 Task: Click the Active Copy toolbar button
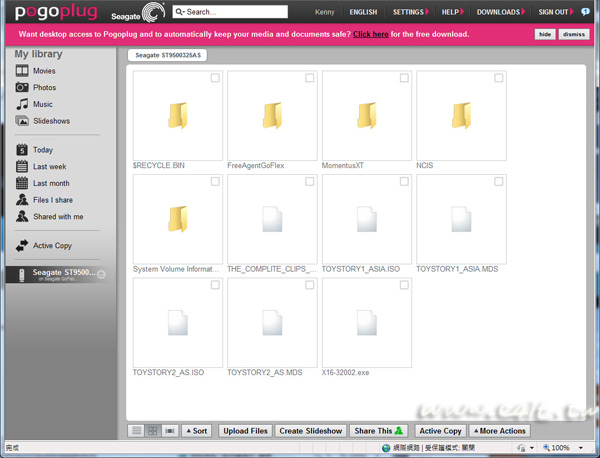[x=440, y=431]
